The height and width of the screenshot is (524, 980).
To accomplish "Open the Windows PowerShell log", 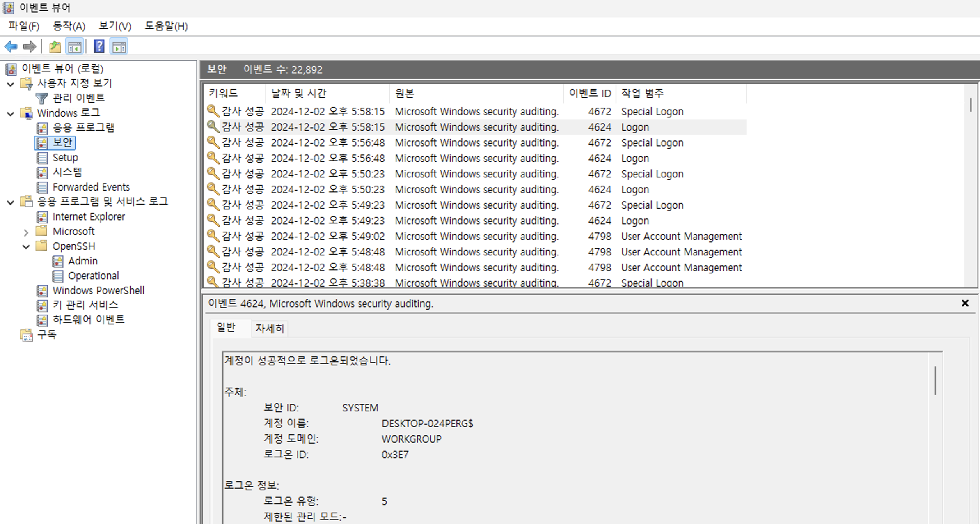I will click(x=98, y=291).
